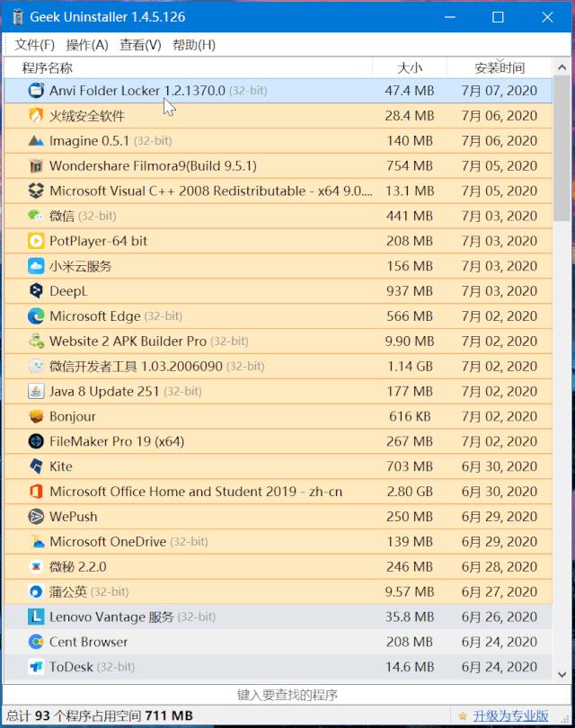Select the 'PotPlayer-64 bit' program name
This screenshot has width=575, height=728.
(x=99, y=241)
